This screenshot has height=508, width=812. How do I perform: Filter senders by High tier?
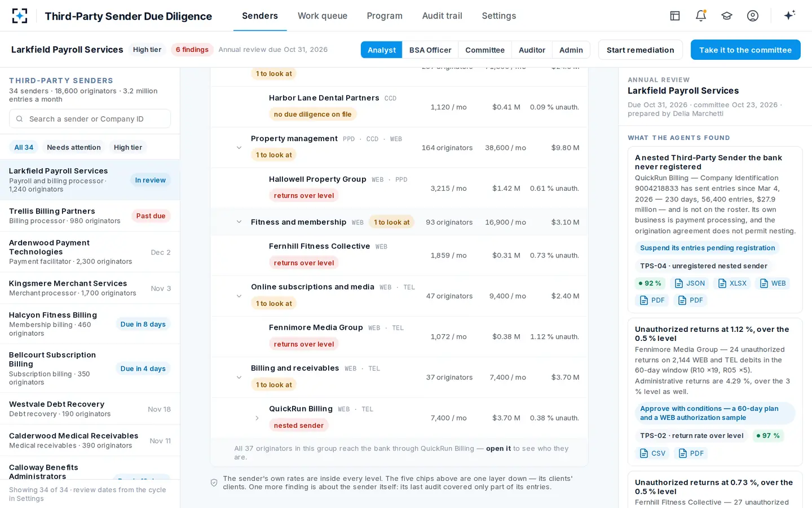click(128, 147)
